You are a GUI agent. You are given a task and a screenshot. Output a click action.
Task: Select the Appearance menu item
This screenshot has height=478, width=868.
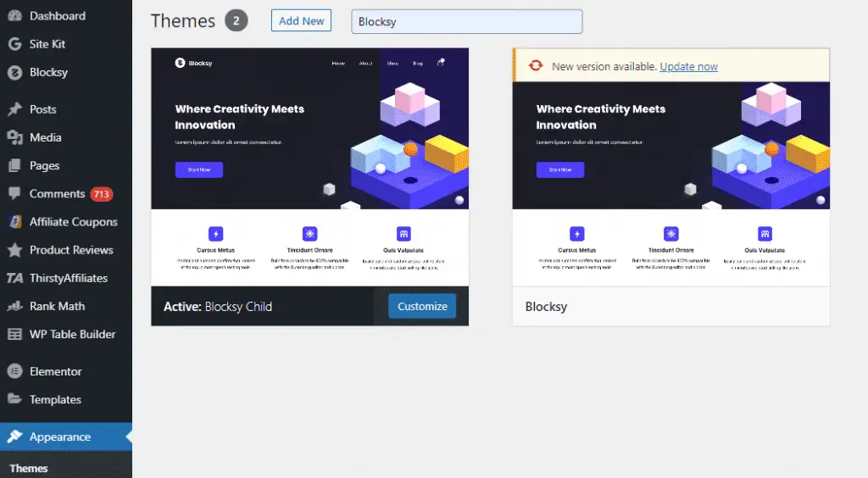pos(66,436)
